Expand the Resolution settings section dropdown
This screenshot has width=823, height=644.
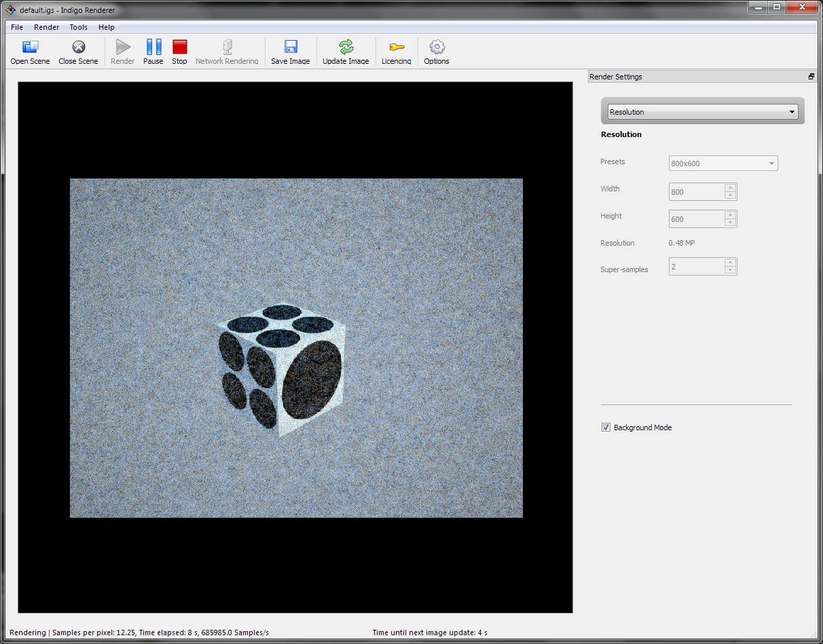[x=703, y=112]
